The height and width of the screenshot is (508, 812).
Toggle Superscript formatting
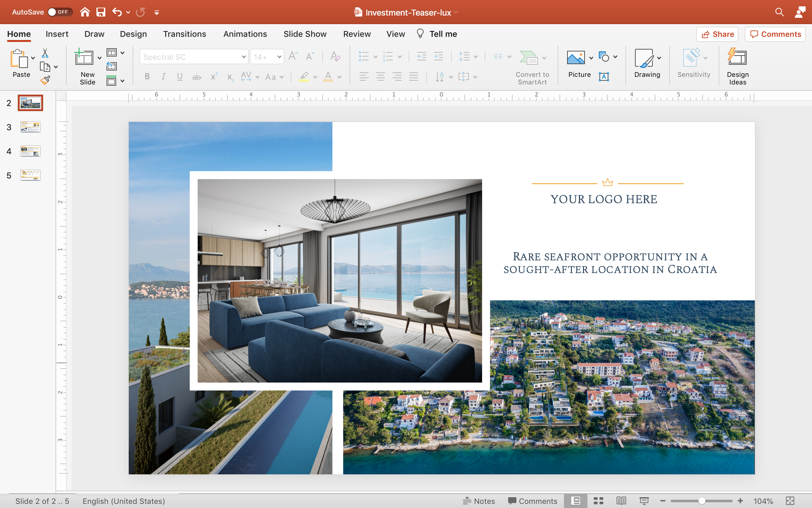[214, 76]
